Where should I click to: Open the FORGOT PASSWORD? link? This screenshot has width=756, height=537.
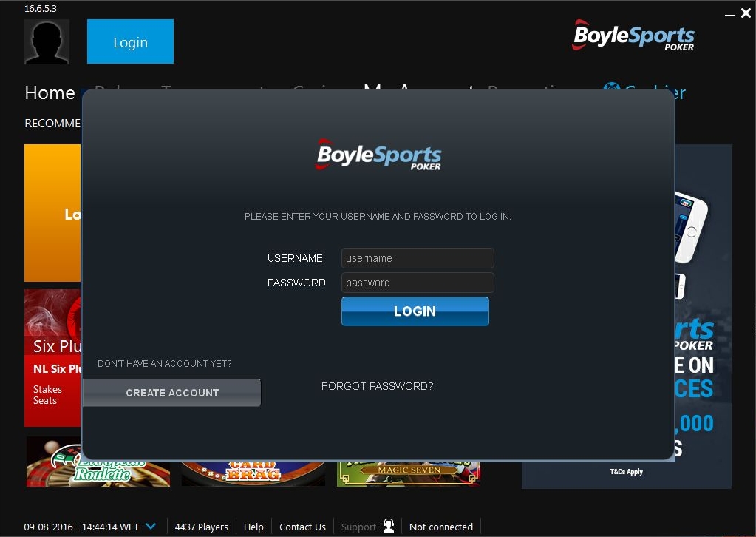point(378,386)
